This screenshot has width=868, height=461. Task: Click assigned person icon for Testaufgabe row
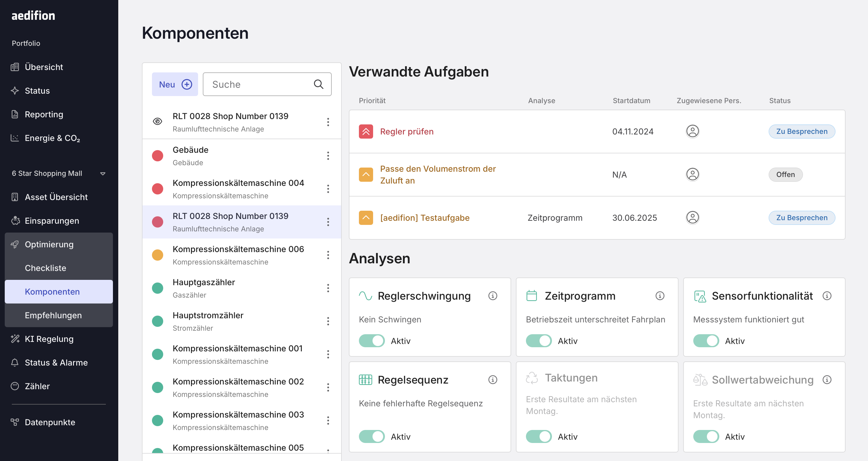tap(692, 217)
